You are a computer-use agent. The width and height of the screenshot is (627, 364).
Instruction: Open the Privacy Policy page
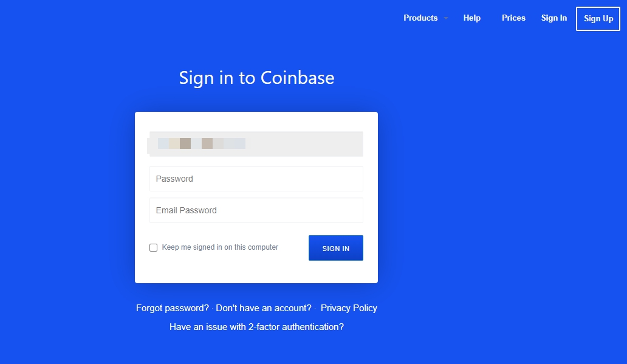click(349, 308)
